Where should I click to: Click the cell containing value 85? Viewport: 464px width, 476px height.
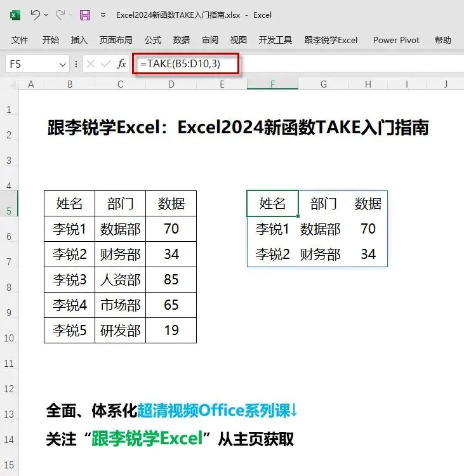171,280
